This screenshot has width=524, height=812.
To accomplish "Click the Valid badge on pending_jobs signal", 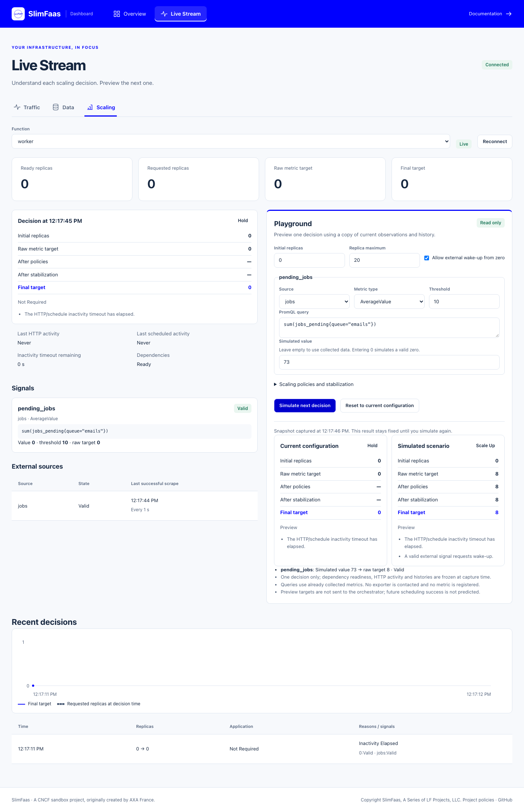I will (x=243, y=409).
